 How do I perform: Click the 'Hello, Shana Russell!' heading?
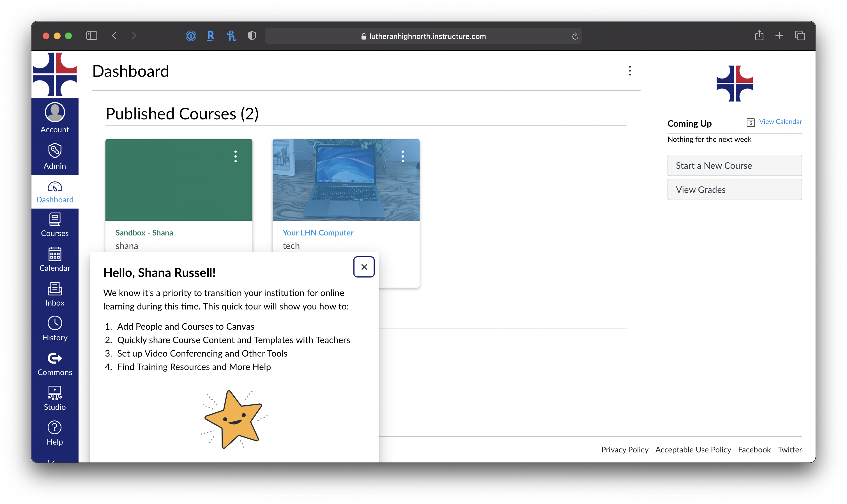[x=159, y=273]
